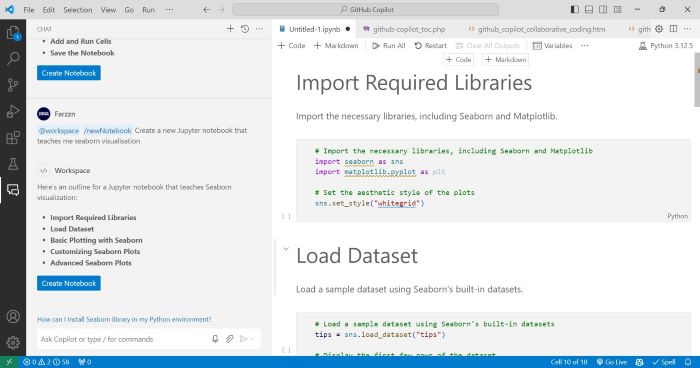Restart the notebook kernel
Viewport: 700px width, 368px height.
(430, 46)
